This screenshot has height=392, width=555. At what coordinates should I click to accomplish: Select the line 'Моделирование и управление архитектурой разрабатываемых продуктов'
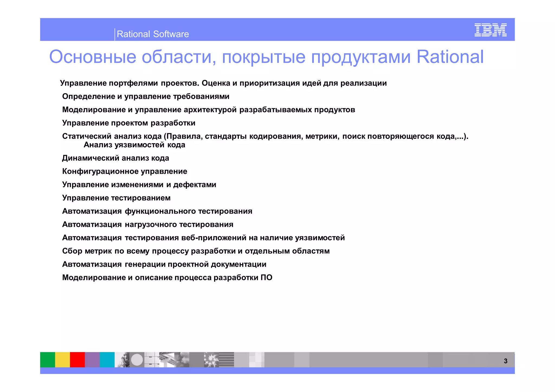(x=209, y=110)
